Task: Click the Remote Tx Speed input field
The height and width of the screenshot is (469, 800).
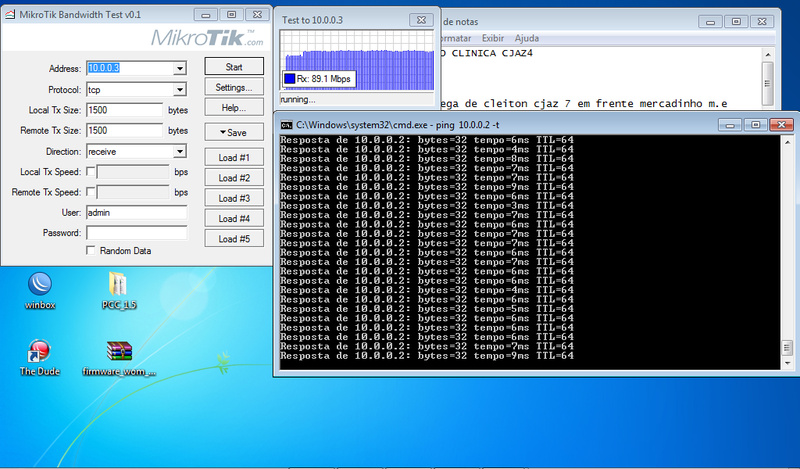Action: [x=133, y=192]
